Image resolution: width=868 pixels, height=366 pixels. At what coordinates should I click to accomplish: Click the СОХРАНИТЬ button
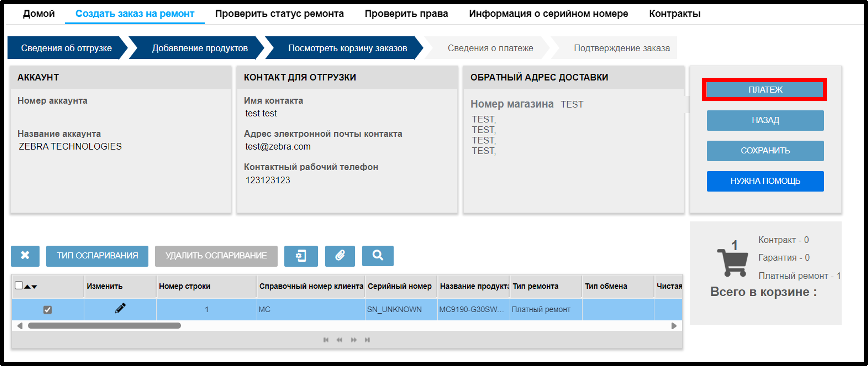point(765,151)
